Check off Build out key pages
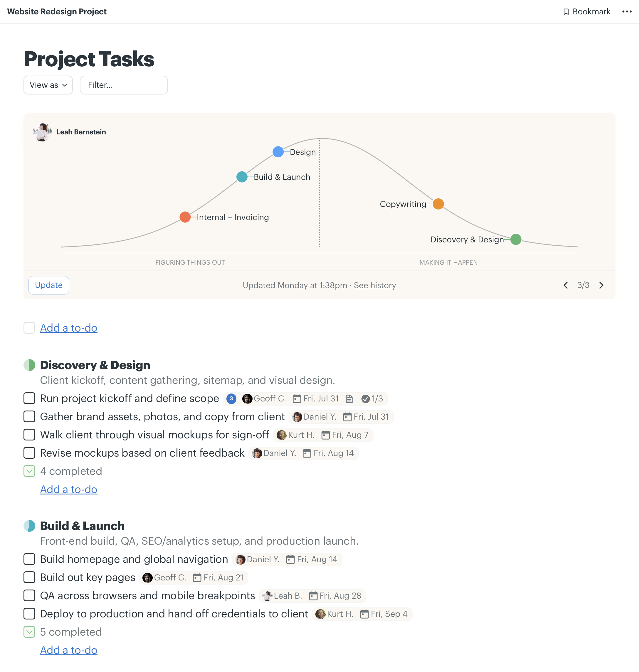 (x=30, y=577)
